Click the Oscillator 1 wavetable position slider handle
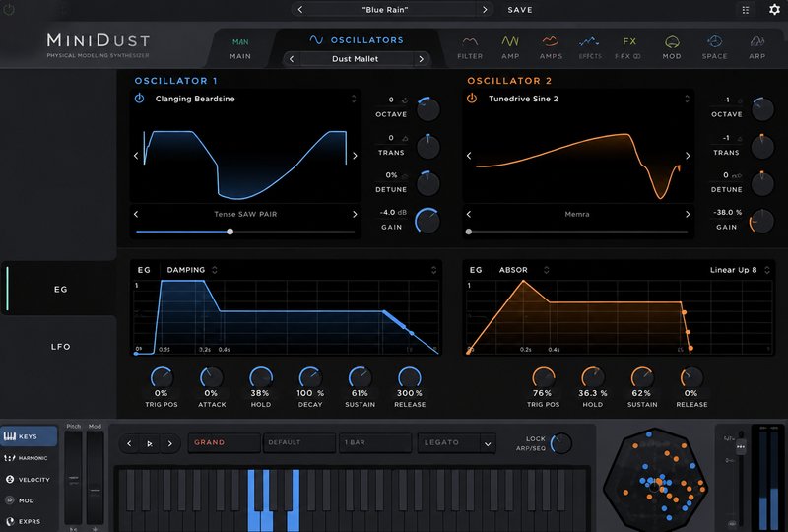 pyautogui.click(x=230, y=232)
